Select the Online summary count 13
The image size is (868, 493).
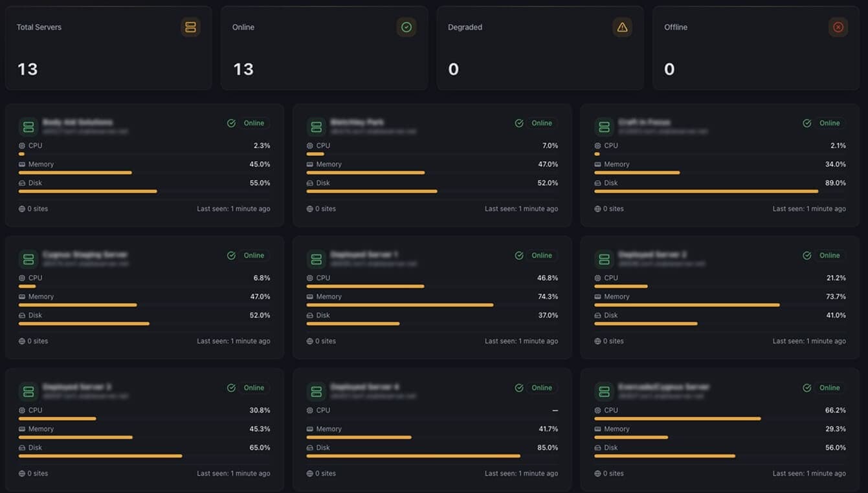(243, 69)
